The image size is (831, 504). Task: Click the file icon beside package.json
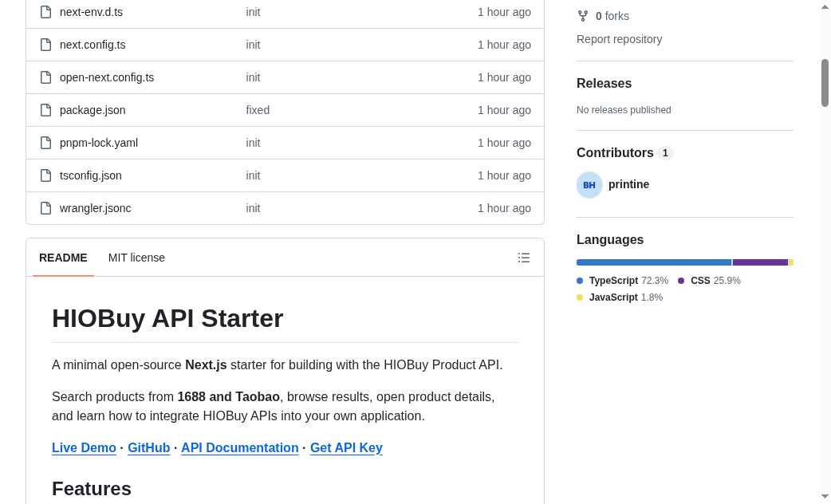point(46,110)
